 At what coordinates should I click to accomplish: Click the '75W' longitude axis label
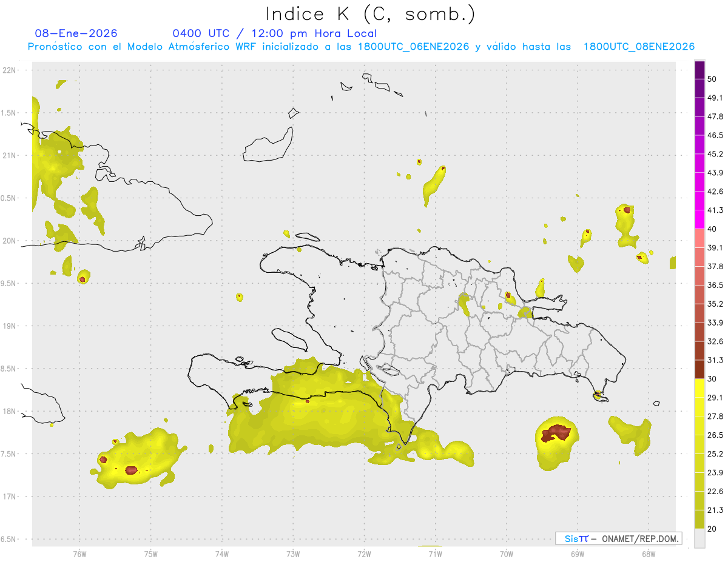tap(150, 554)
